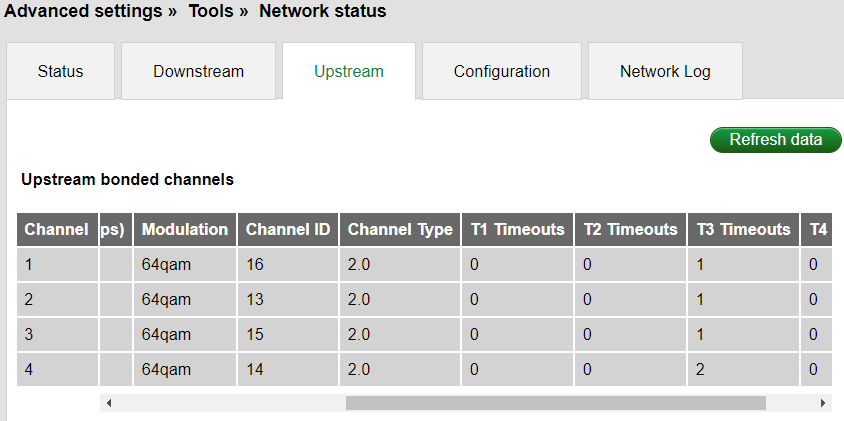The image size is (844, 421).
Task: Switch to the Downstream tab
Action: [x=198, y=72]
